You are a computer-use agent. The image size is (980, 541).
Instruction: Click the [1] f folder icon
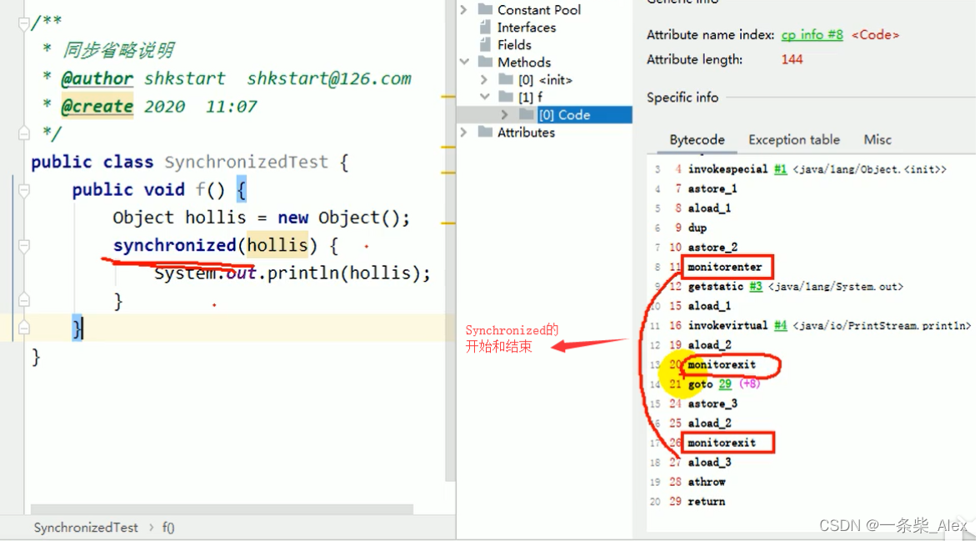click(x=506, y=97)
